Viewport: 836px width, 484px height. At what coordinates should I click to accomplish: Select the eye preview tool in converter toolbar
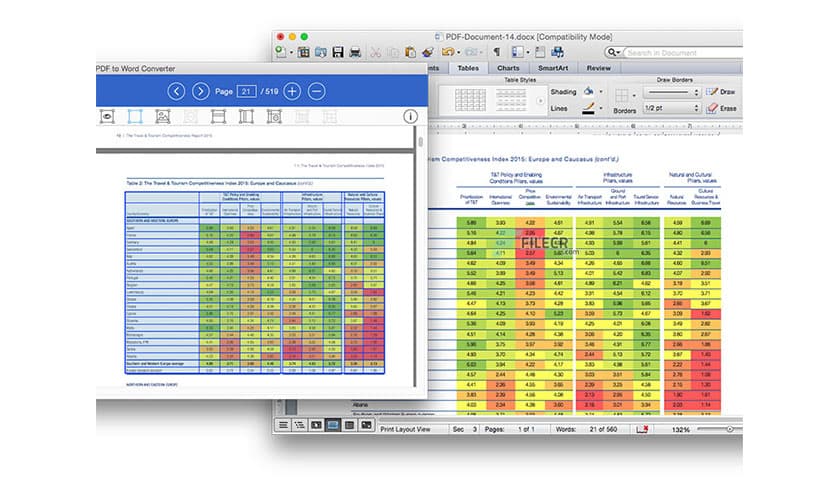point(107,116)
